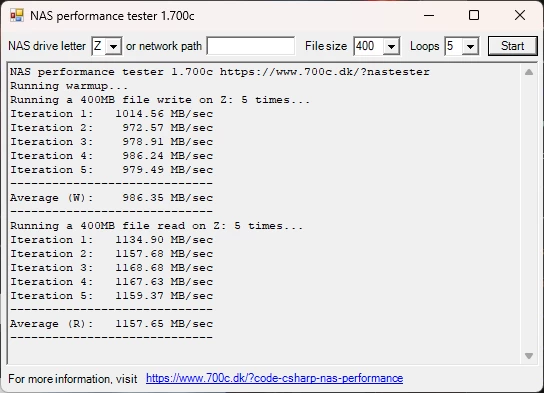Click the 'or network path' label

pyautogui.click(x=164, y=46)
